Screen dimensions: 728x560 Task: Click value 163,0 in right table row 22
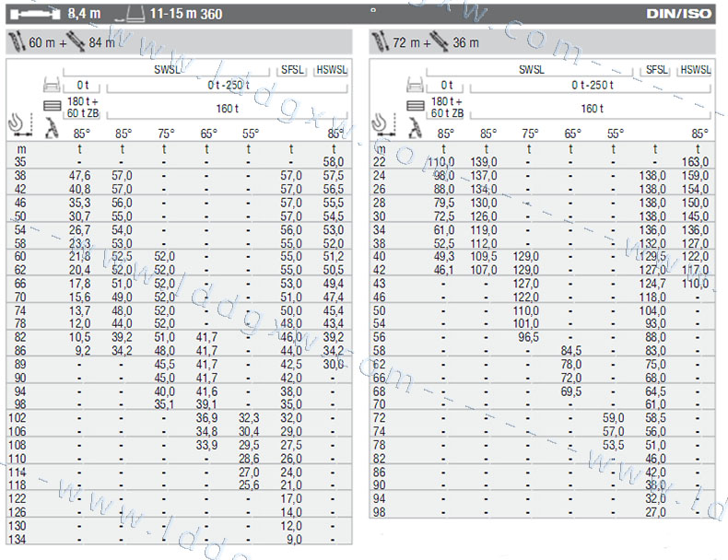pos(695,162)
